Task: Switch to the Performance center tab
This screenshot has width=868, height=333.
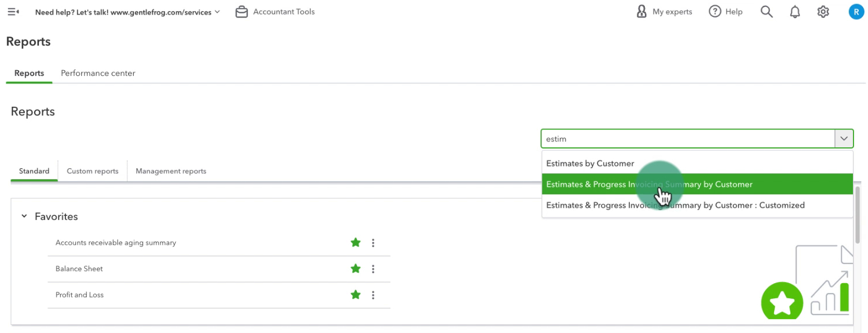Action: (x=98, y=73)
